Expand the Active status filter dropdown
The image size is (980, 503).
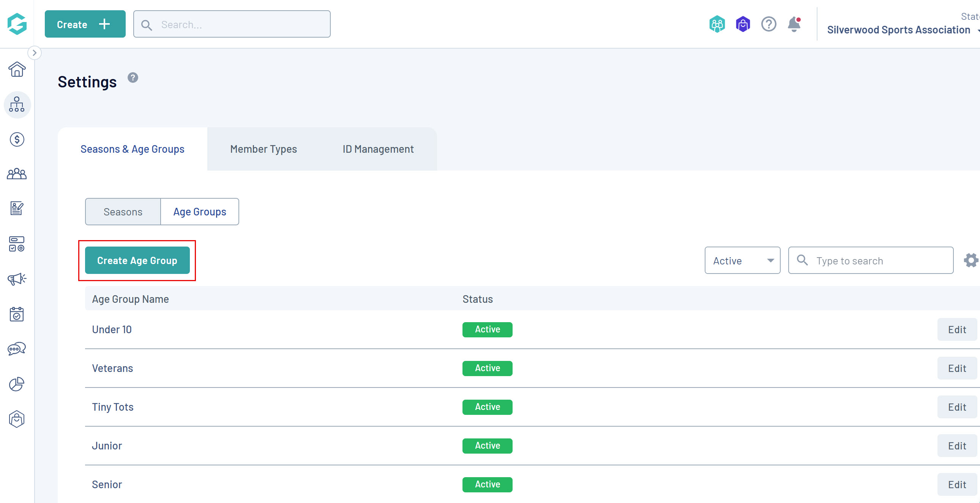coord(742,261)
